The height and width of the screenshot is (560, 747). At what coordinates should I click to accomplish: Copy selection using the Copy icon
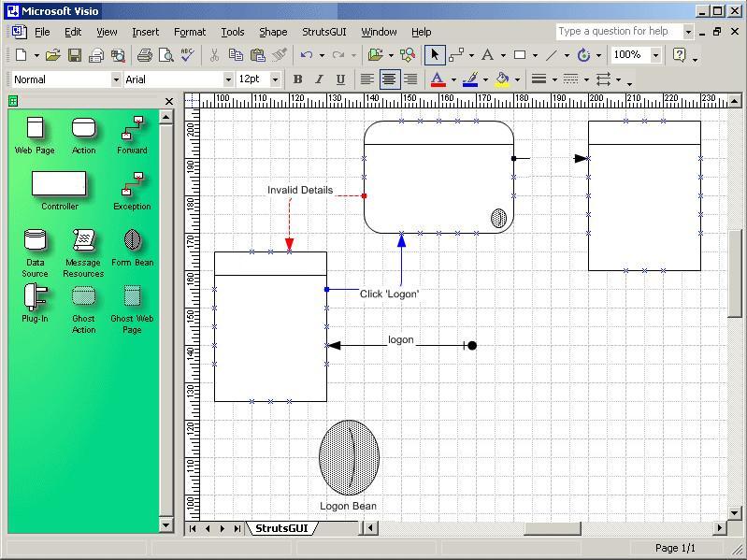click(x=236, y=55)
